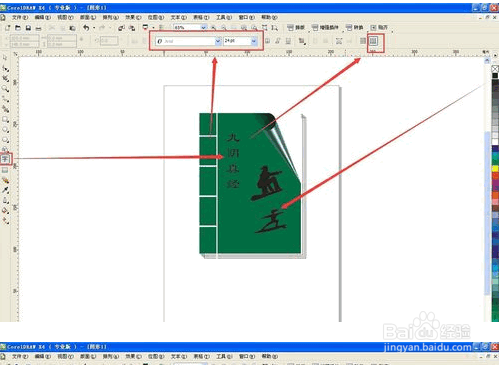The image size is (500, 365).
Task: Select the Polygon tool
Action: coord(5,139)
